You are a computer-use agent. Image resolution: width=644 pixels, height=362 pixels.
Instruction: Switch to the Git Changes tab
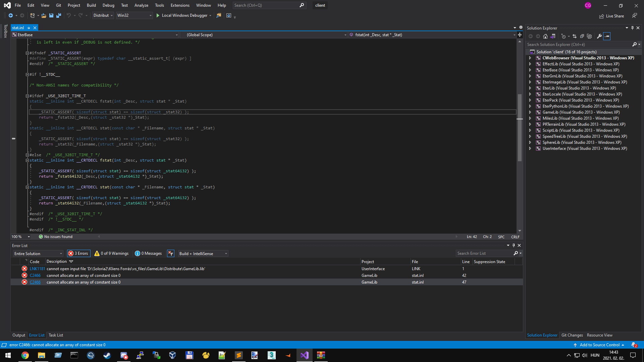click(x=572, y=335)
